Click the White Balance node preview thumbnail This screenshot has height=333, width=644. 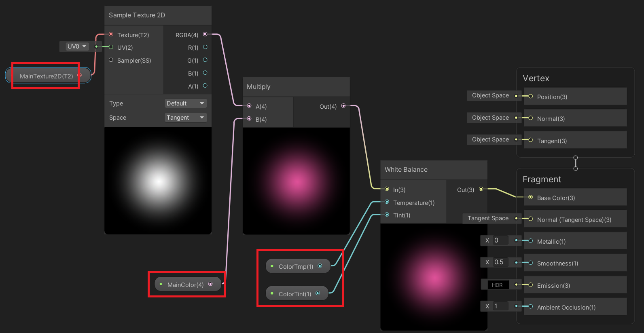click(x=434, y=277)
